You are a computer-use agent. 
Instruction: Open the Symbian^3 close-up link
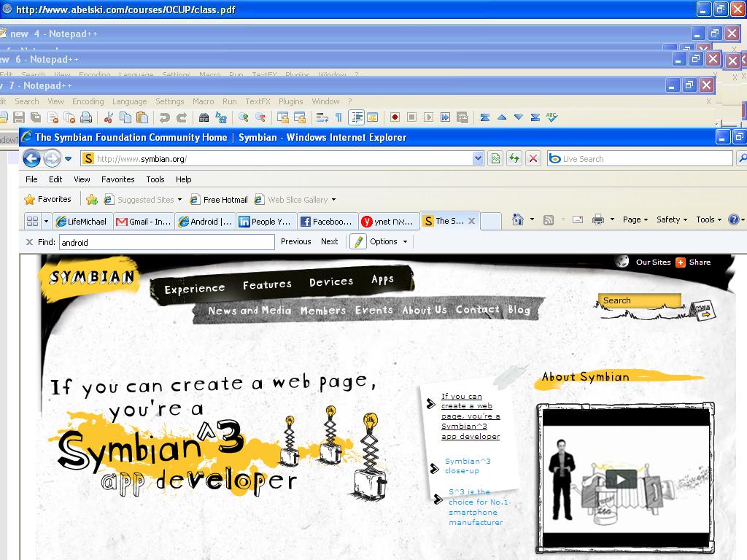coord(468,466)
